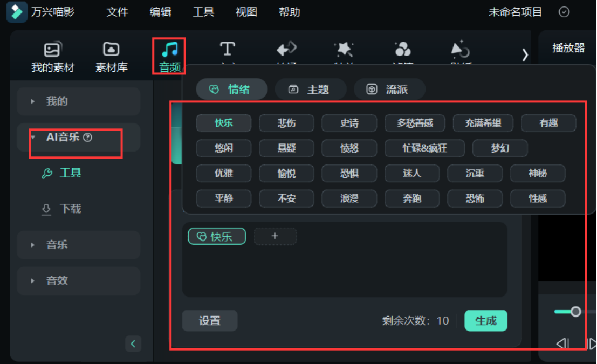Toggle the 悲伤 mood tag

point(286,123)
